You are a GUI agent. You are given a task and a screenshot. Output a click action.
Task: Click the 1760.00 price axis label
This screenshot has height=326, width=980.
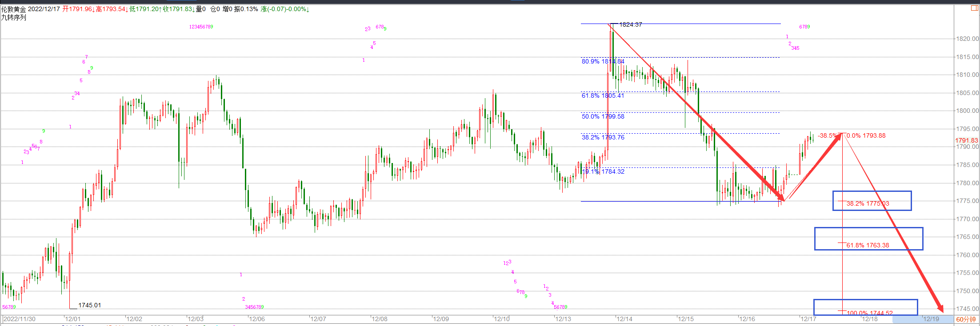point(967,255)
